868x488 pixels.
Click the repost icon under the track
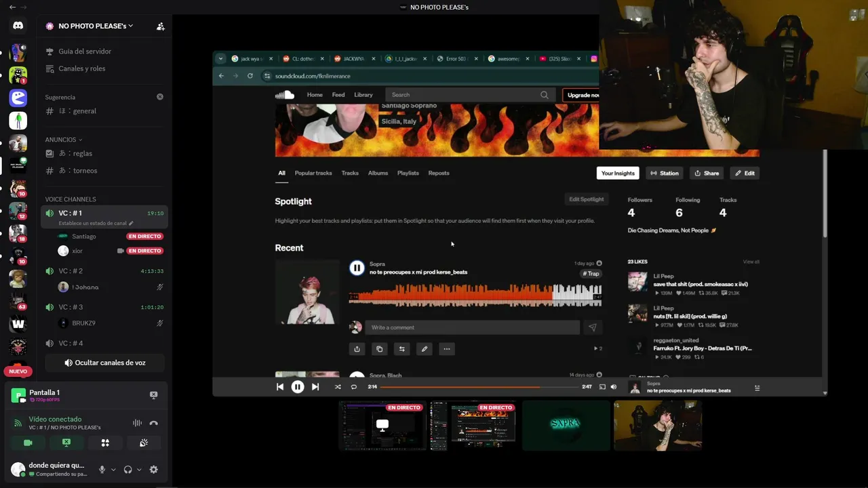point(401,349)
